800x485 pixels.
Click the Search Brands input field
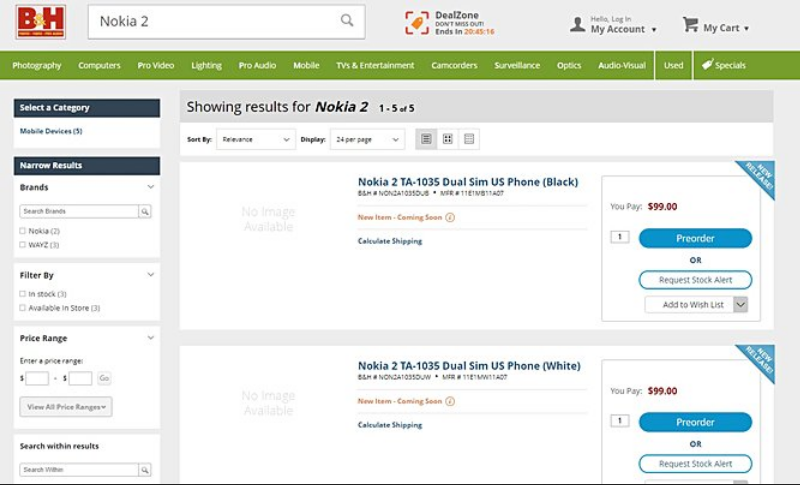[x=79, y=211]
